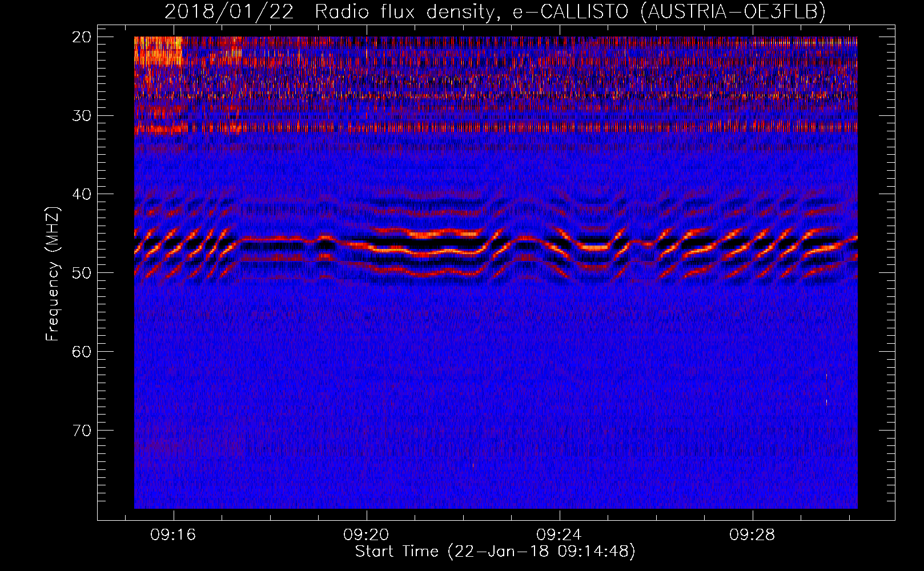Click the 09:28 time tick label
Image resolution: width=924 pixels, height=571 pixels.
click(752, 534)
